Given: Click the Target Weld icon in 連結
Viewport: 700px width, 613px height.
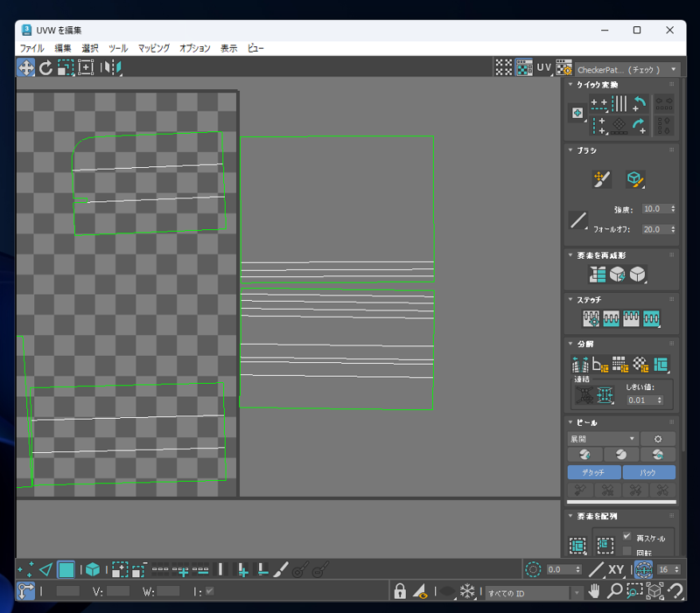Looking at the screenshot, I should pos(584,395).
